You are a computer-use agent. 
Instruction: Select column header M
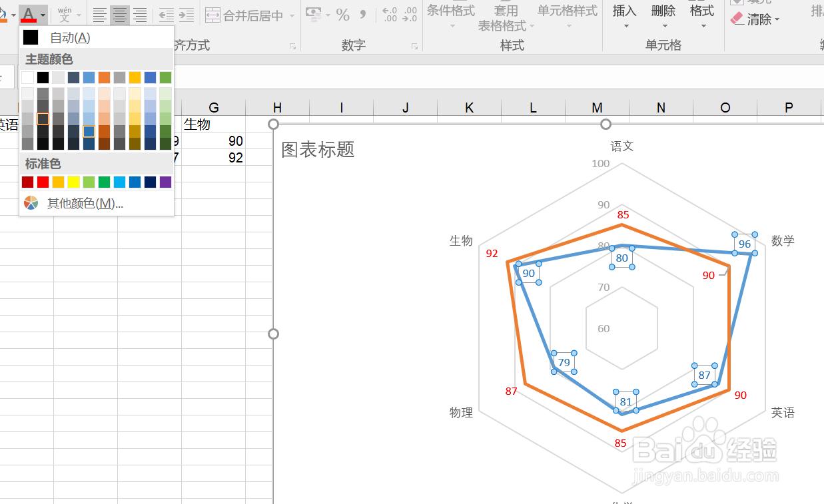(x=596, y=107)
